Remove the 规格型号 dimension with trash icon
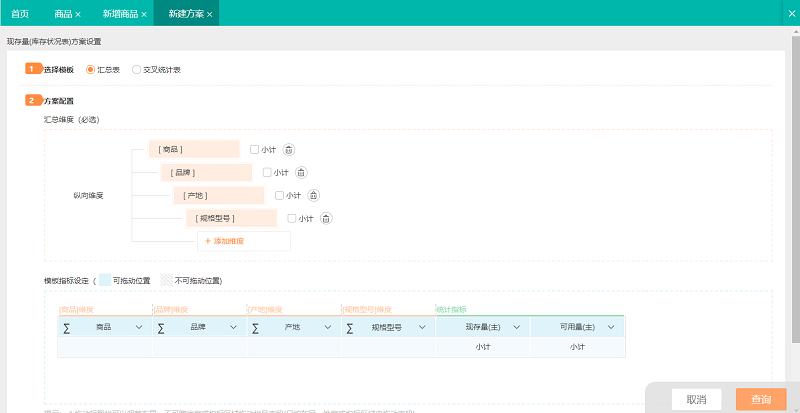Screen dimensions: 800x413 click(x=324, y=218)
